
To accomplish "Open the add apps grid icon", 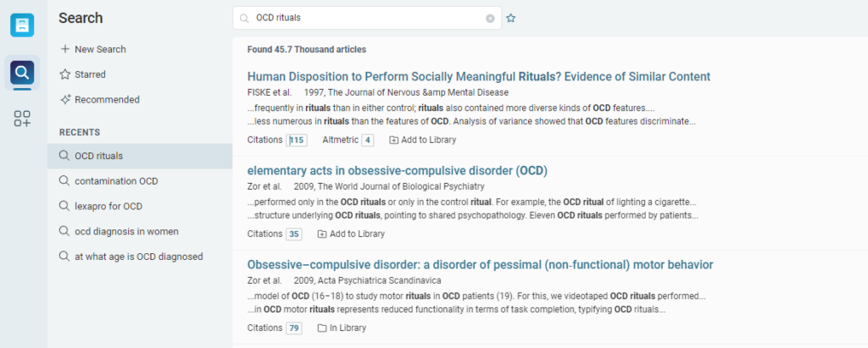I will [23, 119].
